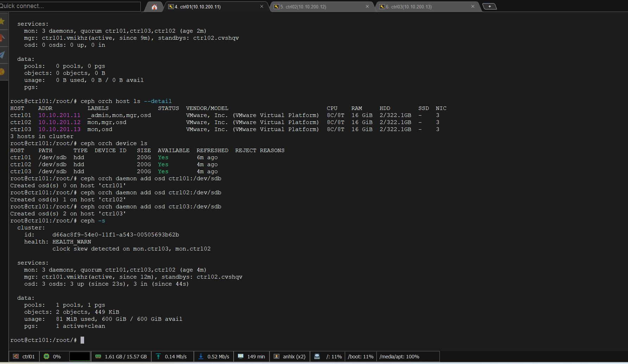Click the download arrow icon at 0.52 Mb/s

(x=201, y=356)
